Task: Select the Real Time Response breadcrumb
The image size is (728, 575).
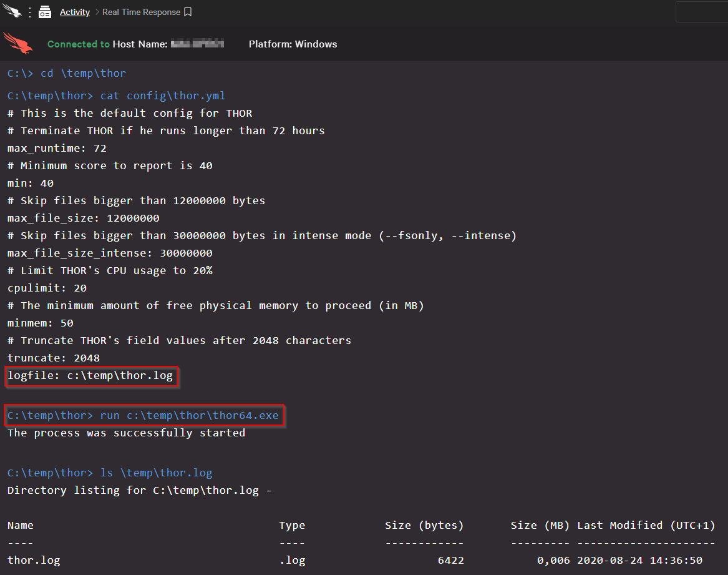Action: coord(141,12)
